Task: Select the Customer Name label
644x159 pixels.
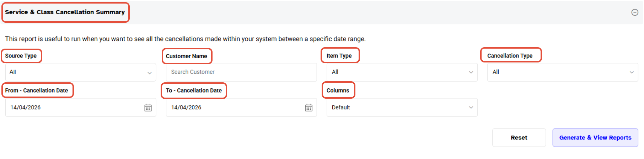Action: 186,56
